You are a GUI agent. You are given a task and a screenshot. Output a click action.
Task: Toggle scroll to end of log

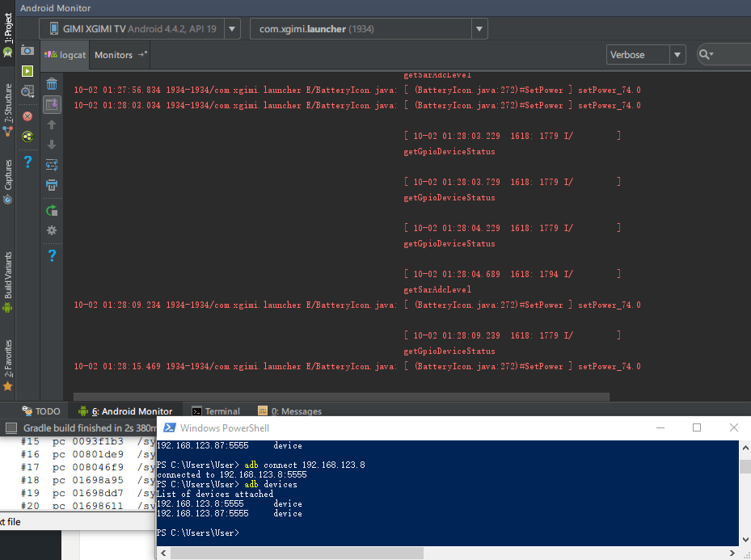click(52, 104)
